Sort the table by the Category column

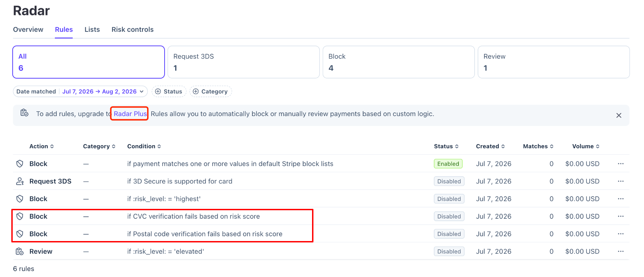tap(99, 146)
